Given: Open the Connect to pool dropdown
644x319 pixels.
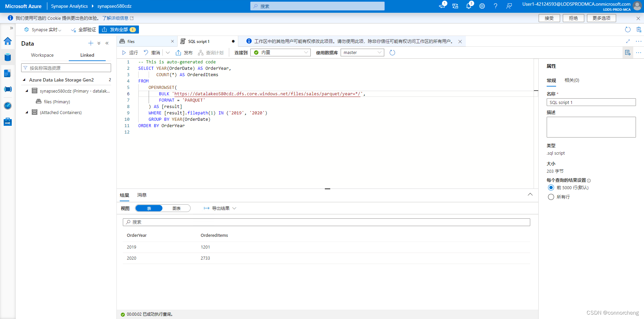Looking at the screenshot, I should [281, 52].
